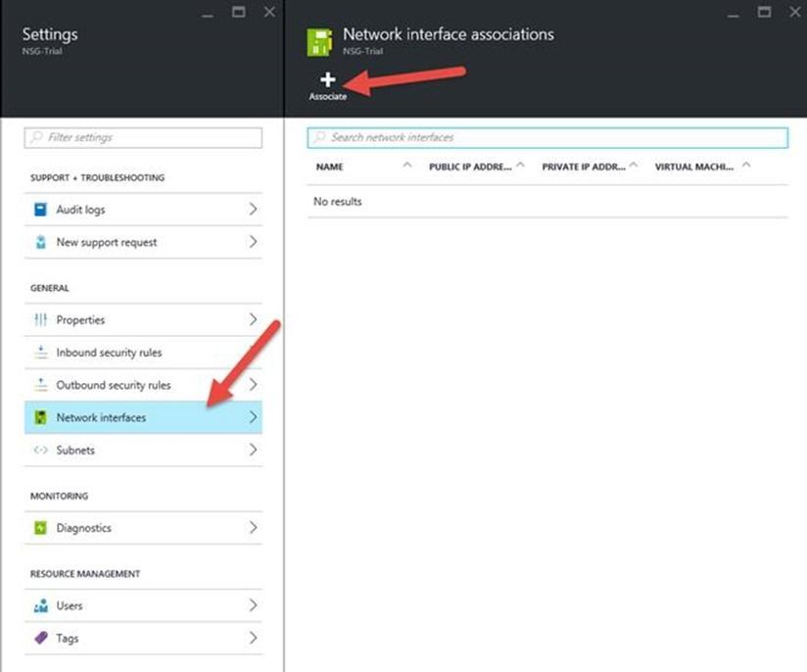This screenshot has width=807, height=672.
Task: Click the Users icon
Action: 41,605
